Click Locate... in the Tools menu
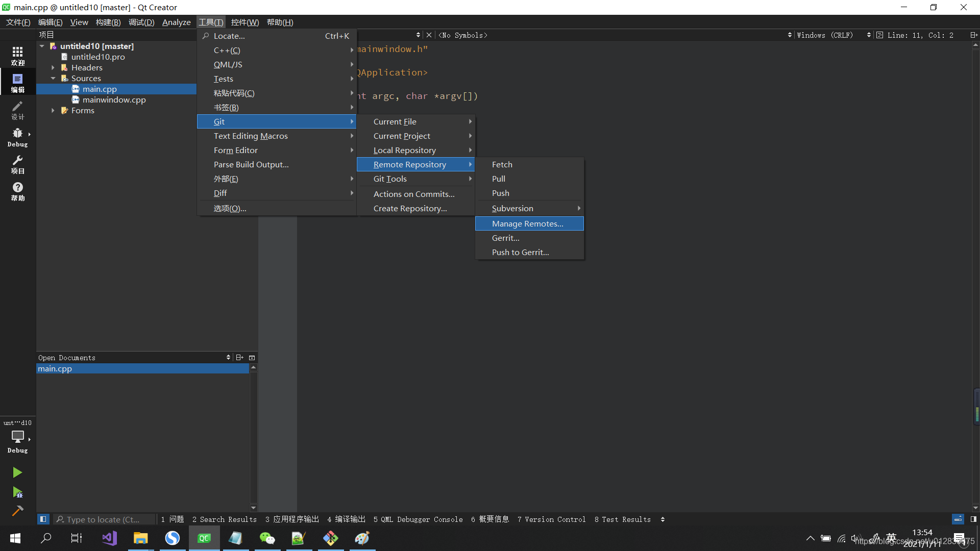 (x=277, y=36)
